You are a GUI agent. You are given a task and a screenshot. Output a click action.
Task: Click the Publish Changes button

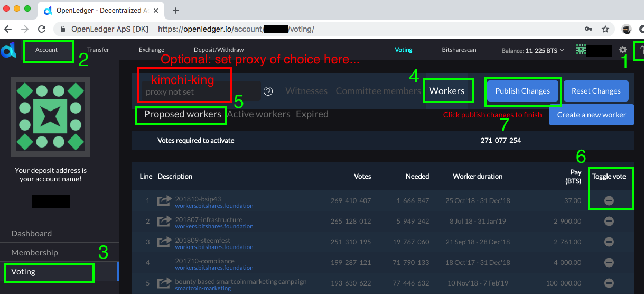pyautogui.click(x=522, y=91)
